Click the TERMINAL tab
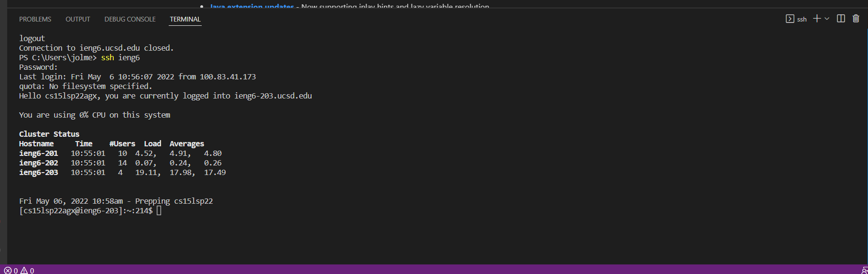 pyautogui.click(x=185, y=19)
